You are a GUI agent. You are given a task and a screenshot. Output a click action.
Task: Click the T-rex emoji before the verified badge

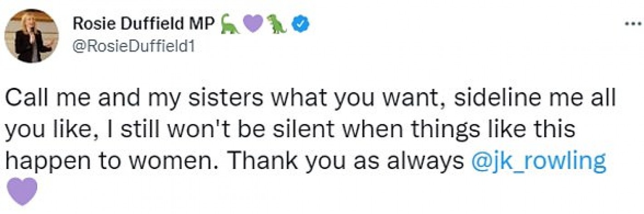tap(277, 25)
